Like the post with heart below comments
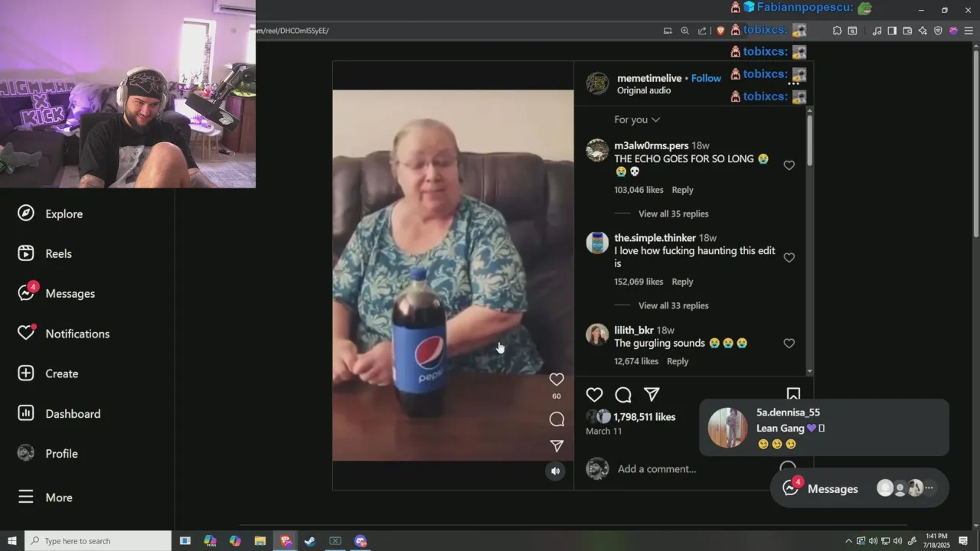Image resolution: width=980 pixels, height=551 pixels. coord(594,395)
